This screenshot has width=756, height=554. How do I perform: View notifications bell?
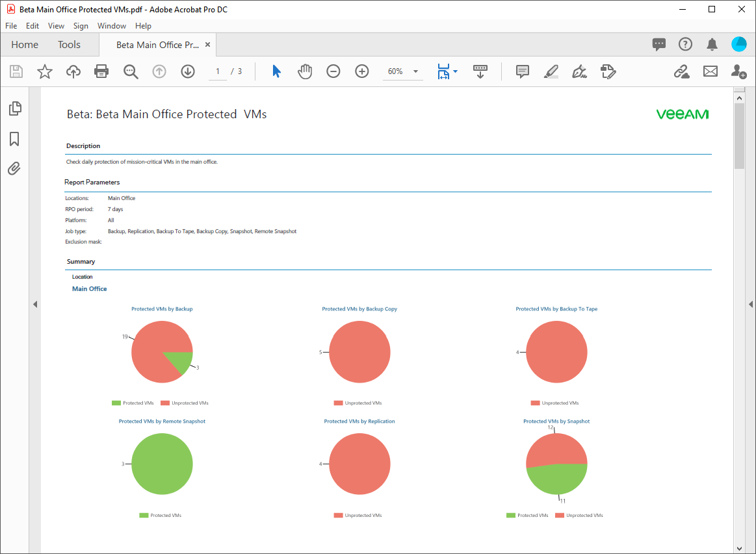(x=712, y=44)
